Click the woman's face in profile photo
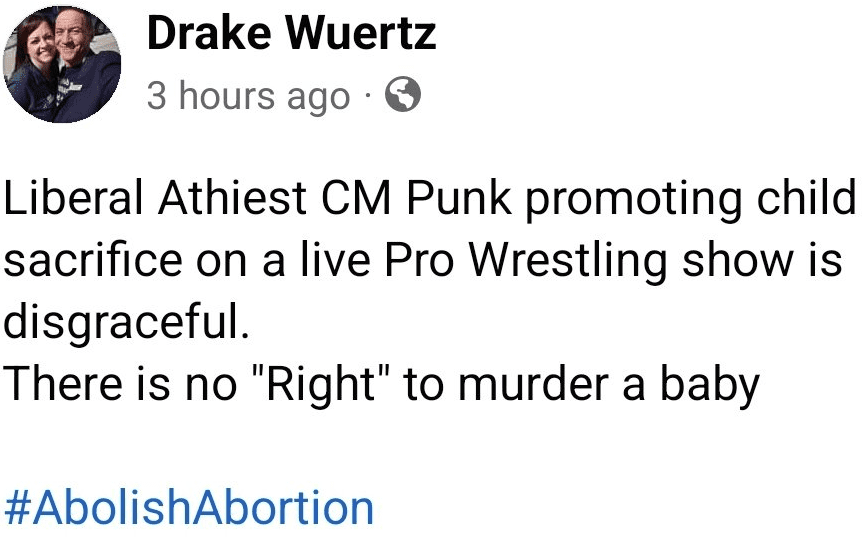The image size is (867, 539). coord(42,52)
